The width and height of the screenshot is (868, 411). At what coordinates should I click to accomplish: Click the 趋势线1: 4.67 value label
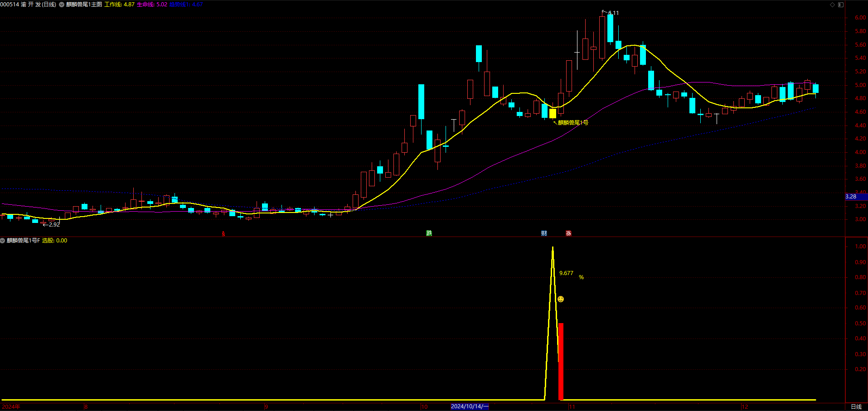pyautogui.click(x=186, y=5)
